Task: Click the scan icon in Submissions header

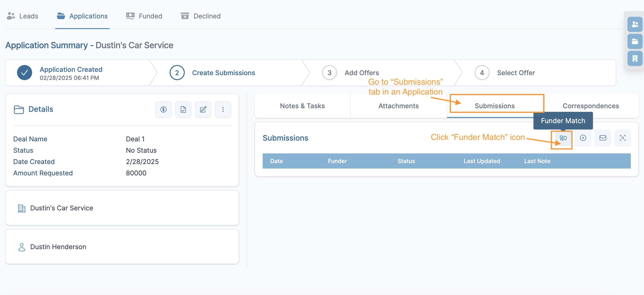Action: tap(622, 138)
